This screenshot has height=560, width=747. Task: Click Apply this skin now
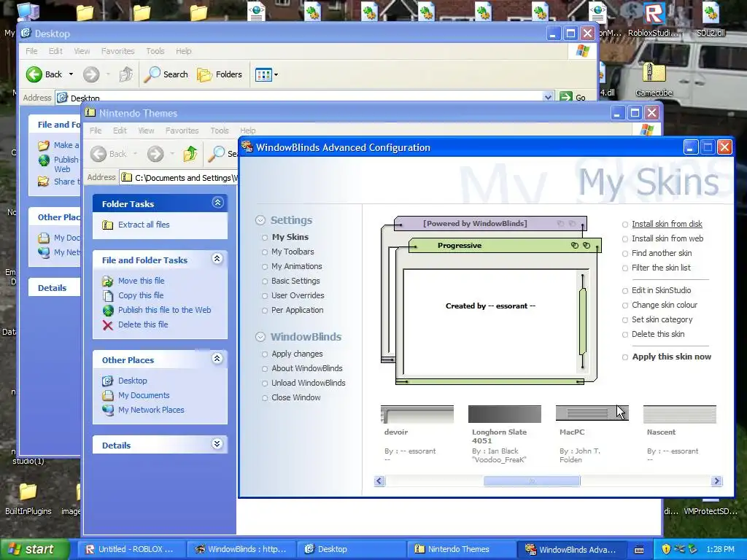(671, 357)
